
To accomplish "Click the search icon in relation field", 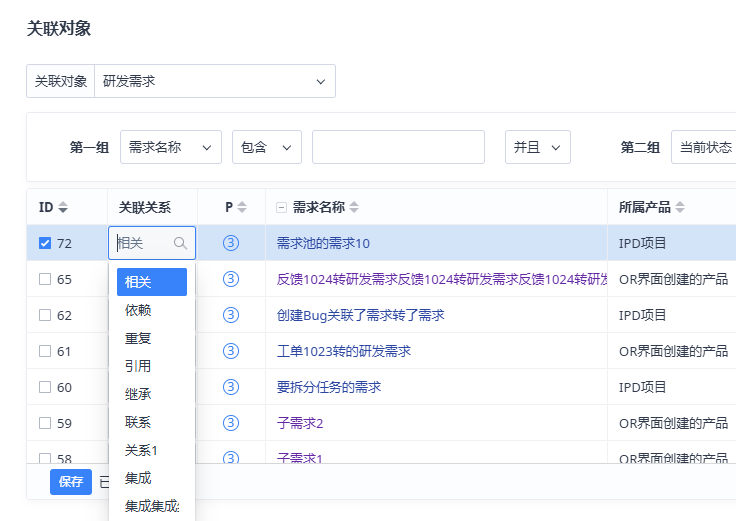I will pyautogui.click(x=180, y=243).
